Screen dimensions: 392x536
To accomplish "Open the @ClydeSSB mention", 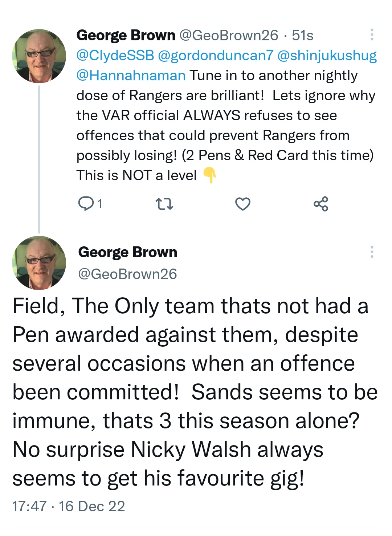I will click(115, 55).
